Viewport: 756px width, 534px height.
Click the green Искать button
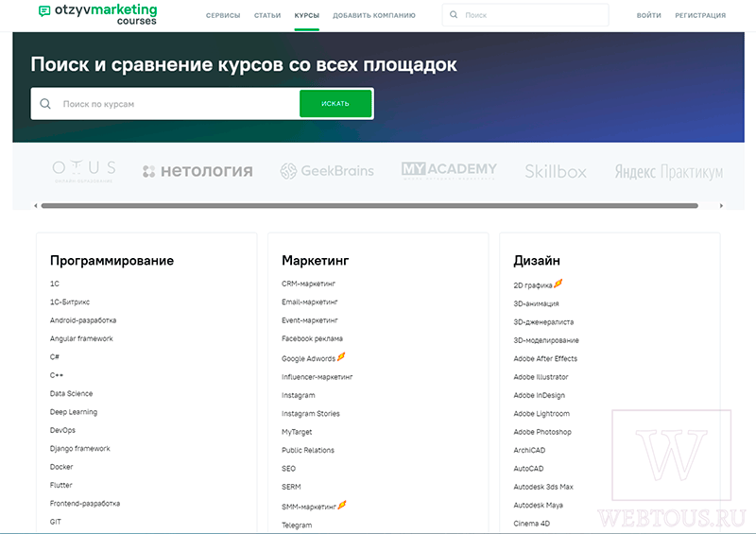tap(335, 104)
